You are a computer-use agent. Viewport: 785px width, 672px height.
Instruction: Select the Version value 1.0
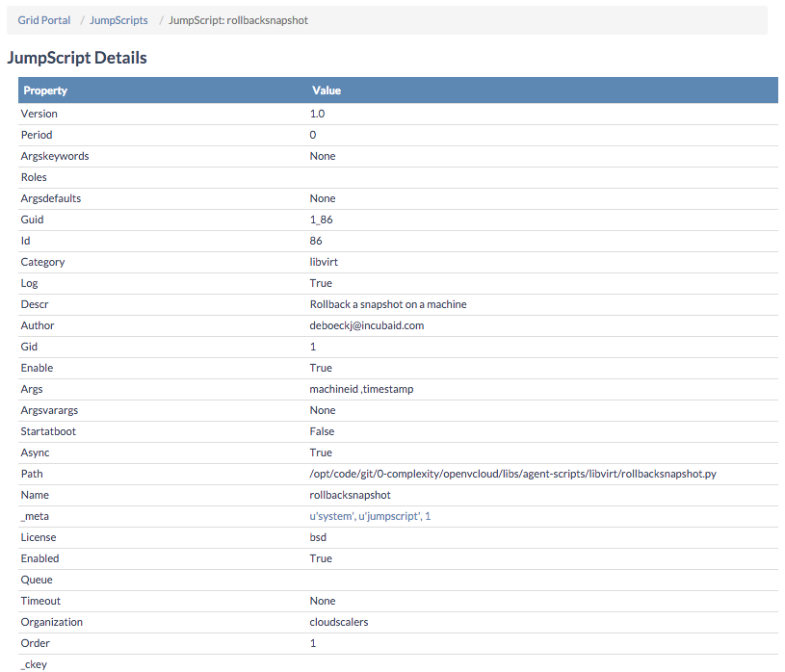(x=317, y=114)
